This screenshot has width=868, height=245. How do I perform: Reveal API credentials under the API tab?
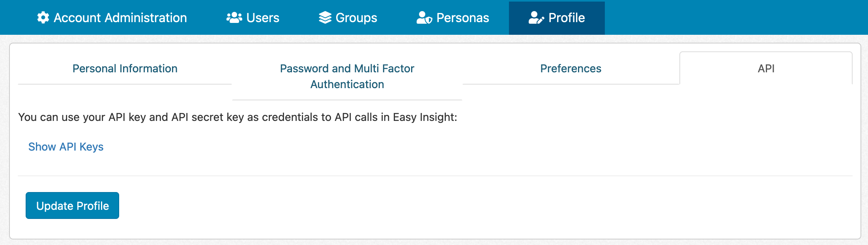(65, 147)
